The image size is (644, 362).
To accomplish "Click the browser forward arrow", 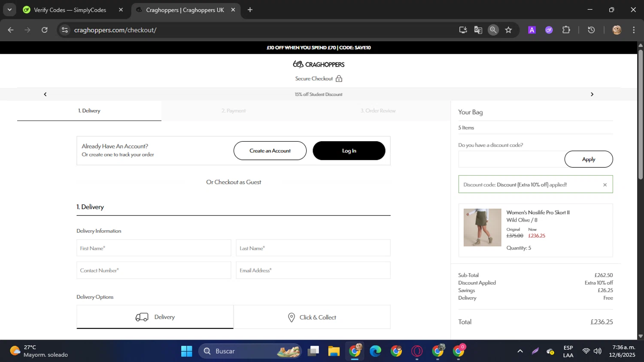I will point(27,30).
